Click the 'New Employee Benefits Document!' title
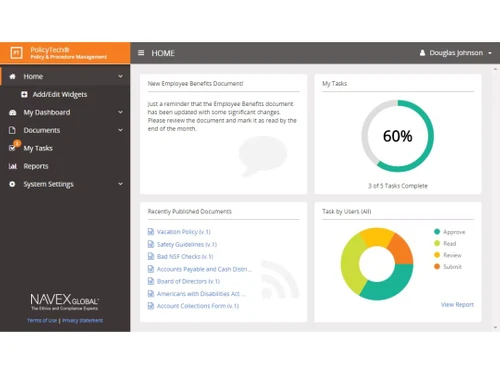 point(195,83)
